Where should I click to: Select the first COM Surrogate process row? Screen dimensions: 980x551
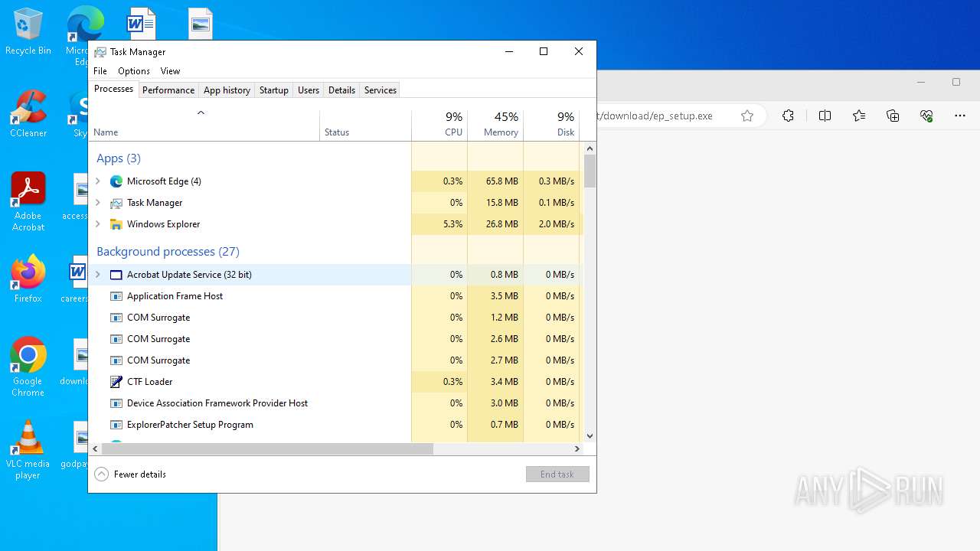334,318
